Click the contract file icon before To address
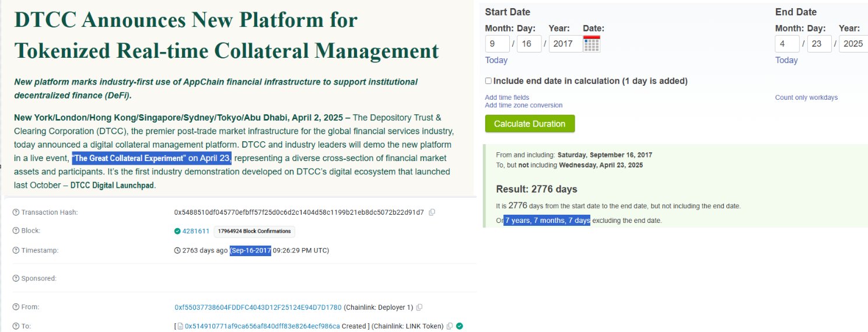Screen dimensions: 868x332 pyautogui.click(x=180, y=326)
